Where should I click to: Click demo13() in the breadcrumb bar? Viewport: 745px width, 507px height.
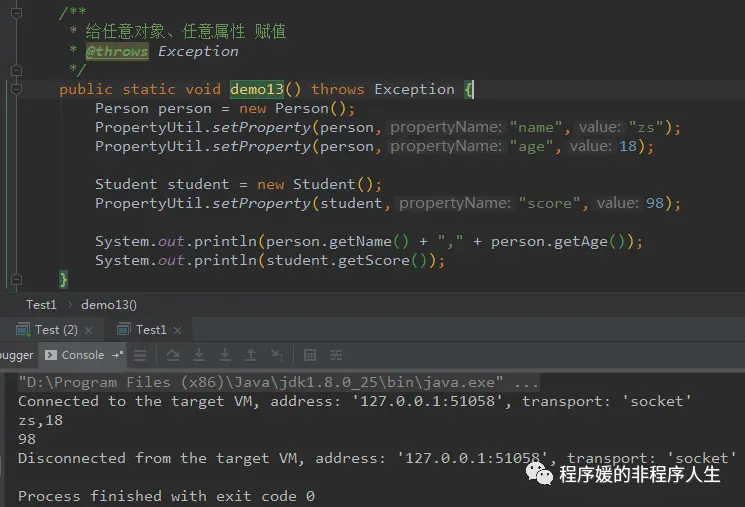pos(109,305)
